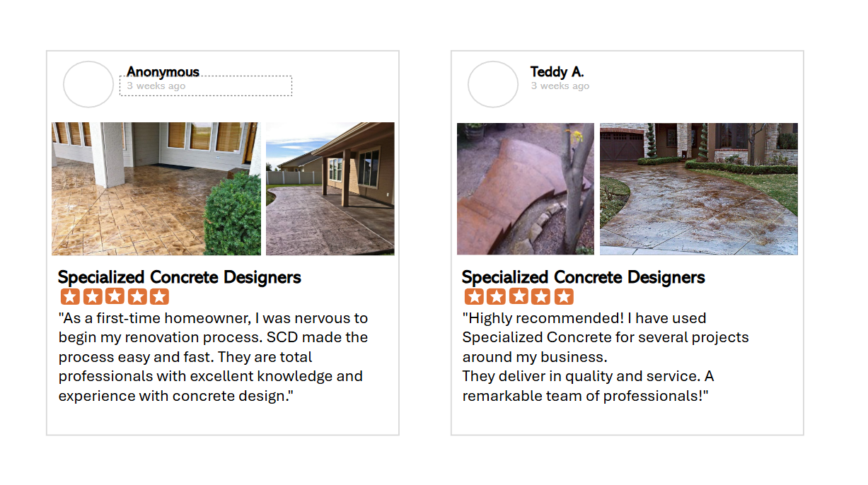868x485 pixels.
Task: Open Specialized Concrete Designers from Anonymous review
Action: coord(178,277)
